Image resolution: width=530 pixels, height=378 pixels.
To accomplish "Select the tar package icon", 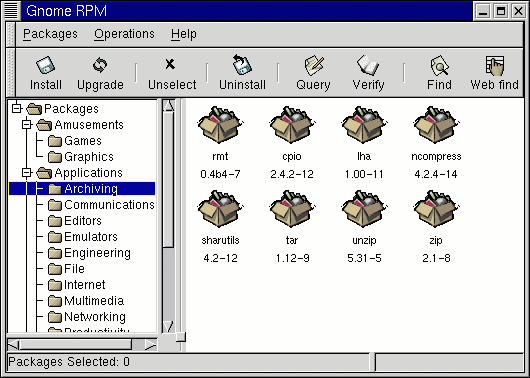I will (292, 209).
